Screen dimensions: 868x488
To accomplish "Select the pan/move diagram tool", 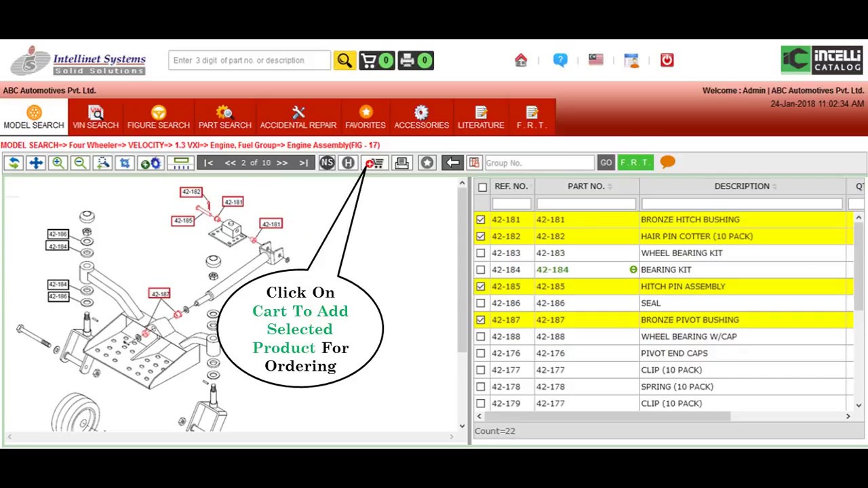I will tap(36, 163).
